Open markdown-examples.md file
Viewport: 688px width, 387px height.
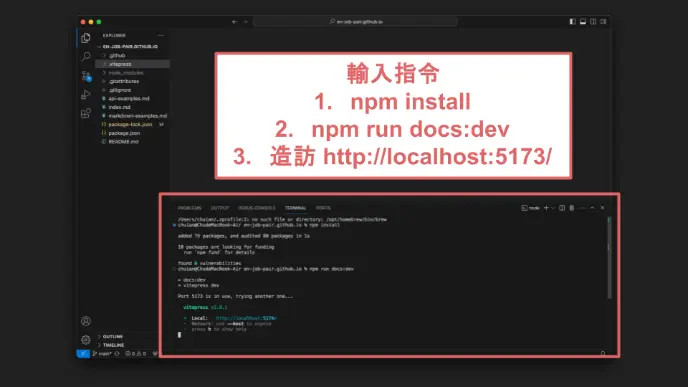click(x=132, y=116)
